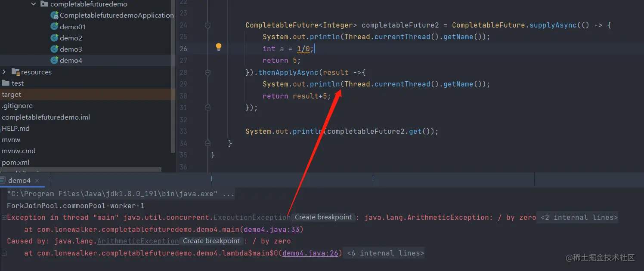
Task: Click Create breakpoint next to ArithmeticException
Action: tap(211, 241)
